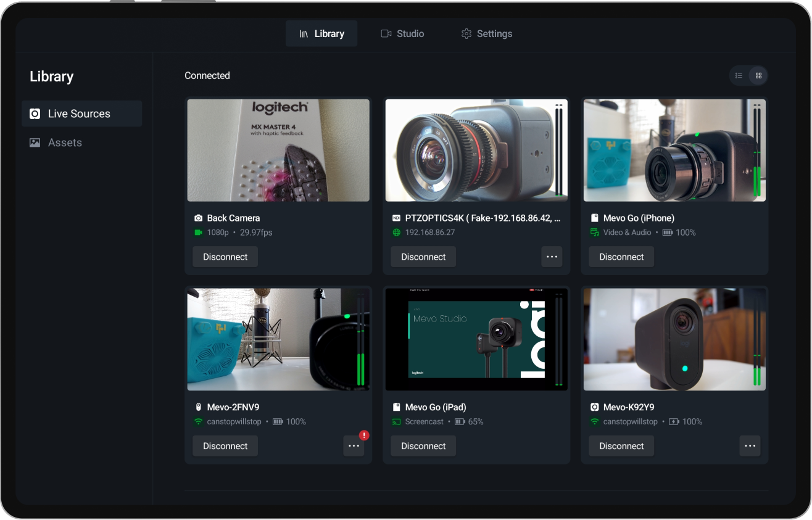The image size is (812, 520).
Task: Click the audio level meter on Mevo-K92Y9 thumbnail
Action: pyautogui.click(x=756, y=339)
